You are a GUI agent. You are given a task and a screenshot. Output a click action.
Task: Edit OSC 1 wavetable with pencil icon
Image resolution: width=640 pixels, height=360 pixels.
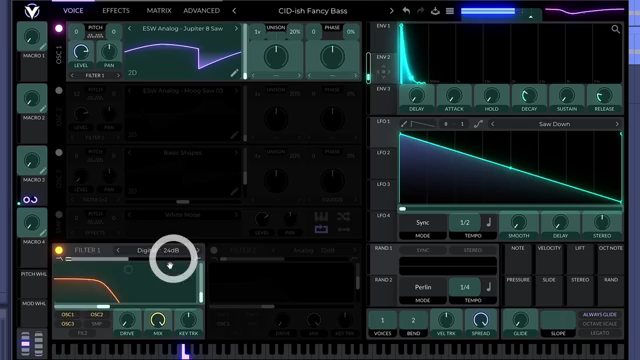click(234, 73)
